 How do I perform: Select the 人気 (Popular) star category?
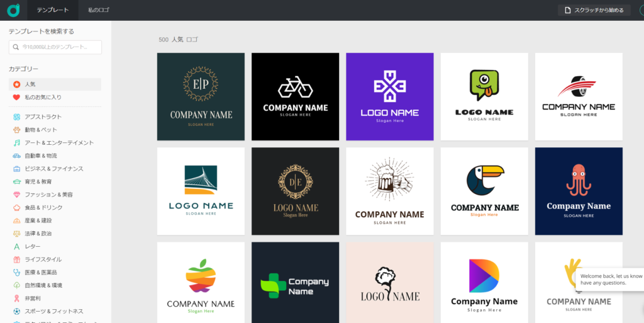click(x=30, y=84)
